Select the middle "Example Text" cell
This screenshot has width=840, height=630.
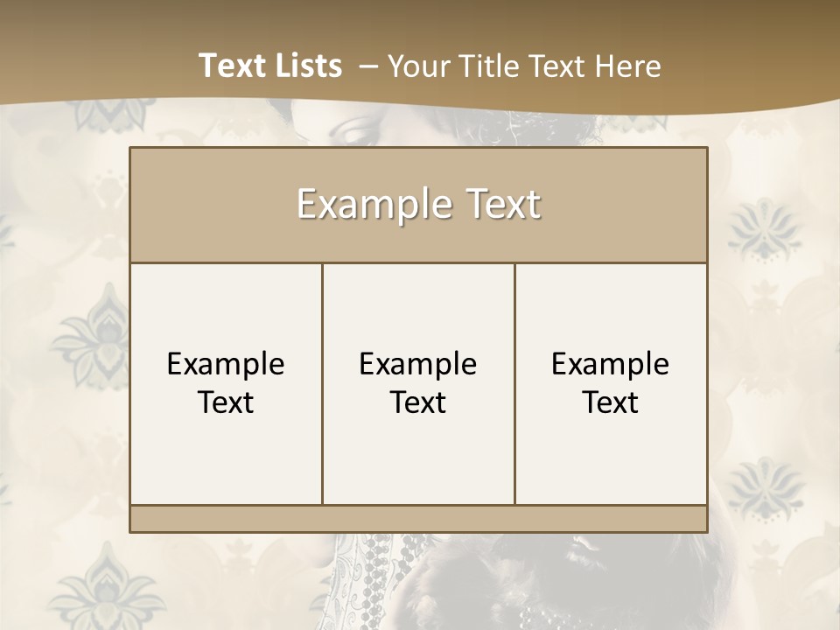click(x=418, y=382)
